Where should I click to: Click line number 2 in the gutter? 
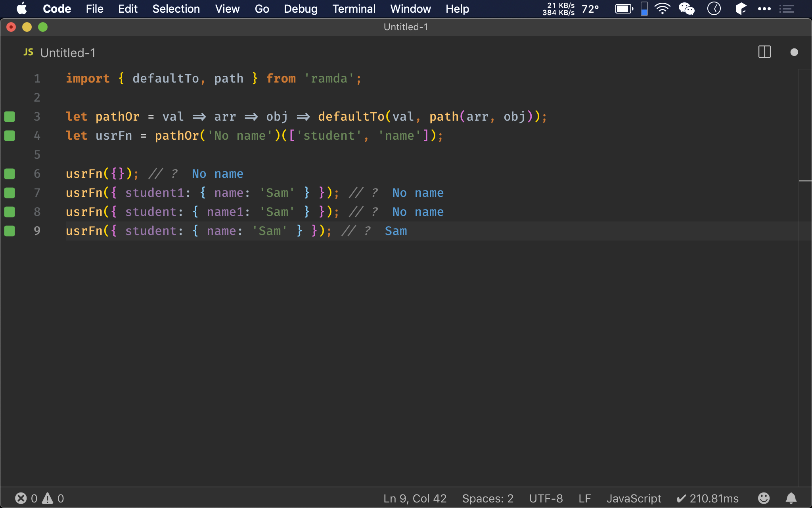tap(37, 98)
